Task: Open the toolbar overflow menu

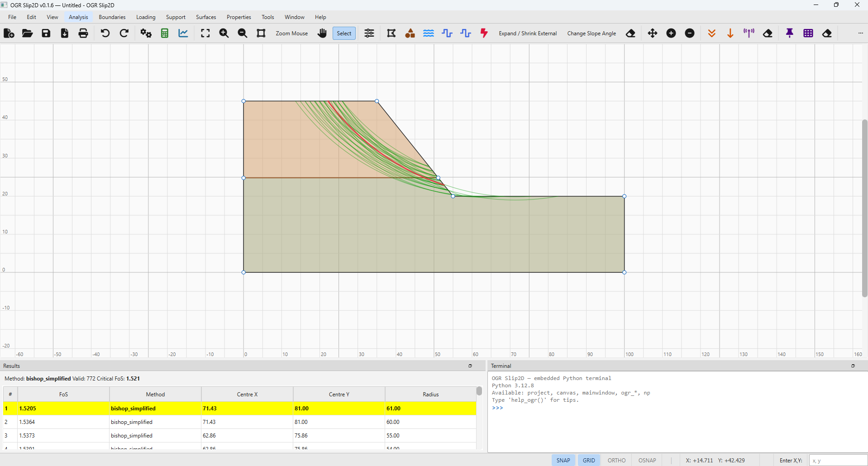Action: 861,33
